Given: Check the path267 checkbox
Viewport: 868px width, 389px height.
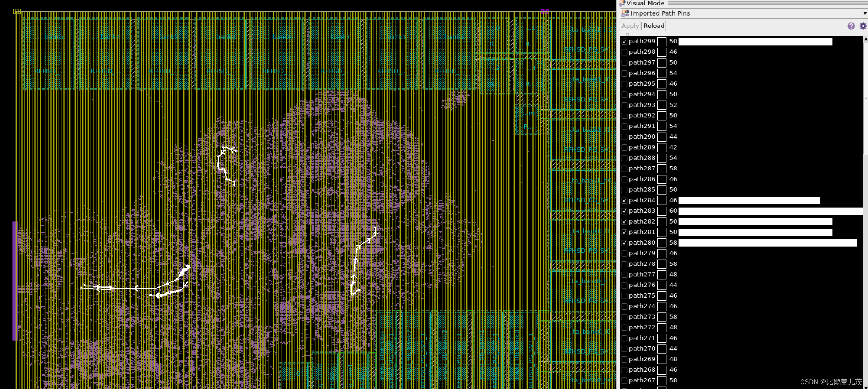Looking at the screenshot, I should pos(624,381).
